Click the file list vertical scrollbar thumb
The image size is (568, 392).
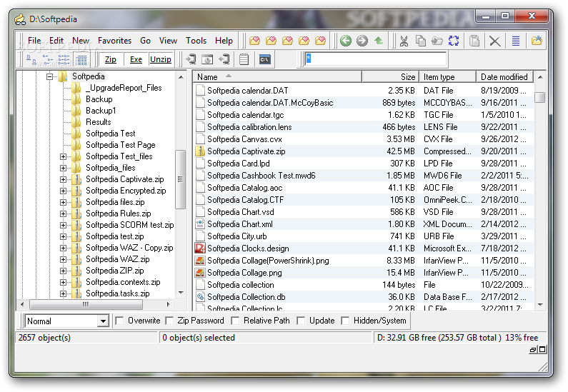click(539, 97)
